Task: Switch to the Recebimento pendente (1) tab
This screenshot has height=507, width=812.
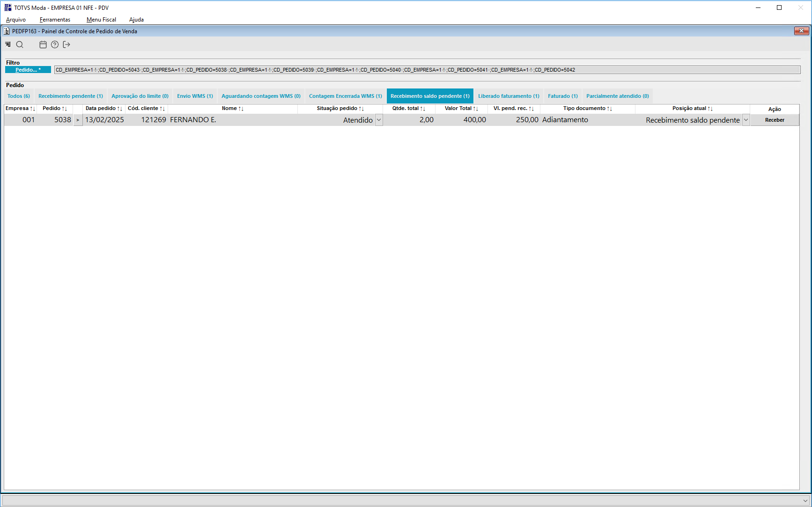Action: [71, 96]
